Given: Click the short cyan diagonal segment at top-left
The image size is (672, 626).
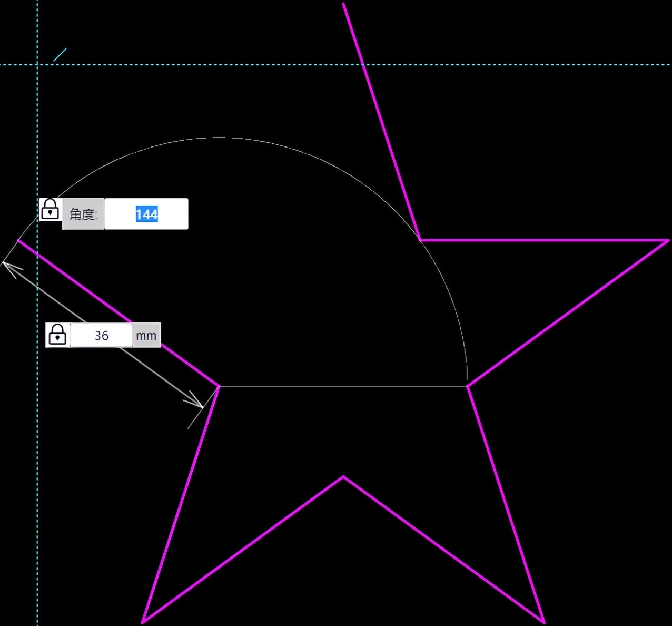Looking at the screenshot, I should 60,54.
